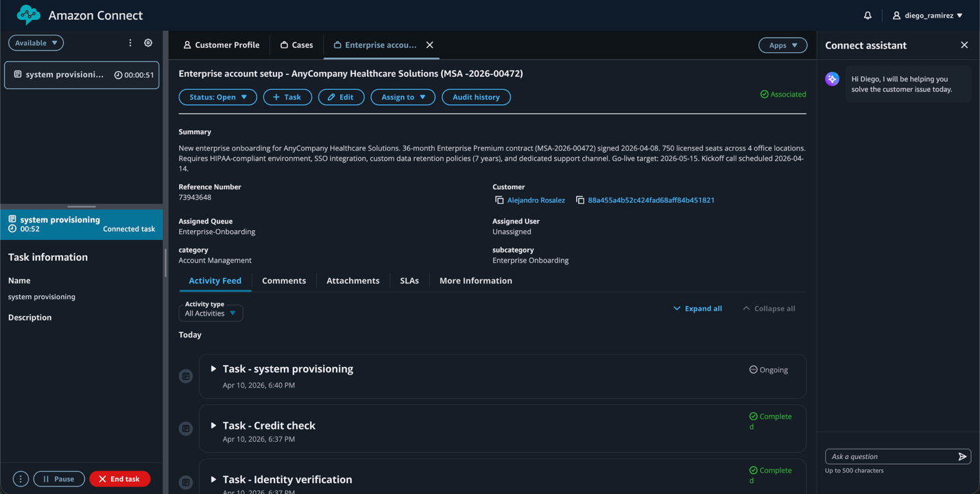Open the Status: Open dropdown

click(x=218, y=97)
